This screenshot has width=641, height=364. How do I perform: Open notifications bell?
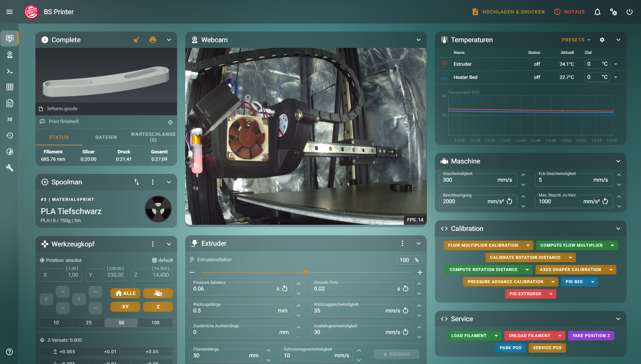click(597, 12)
